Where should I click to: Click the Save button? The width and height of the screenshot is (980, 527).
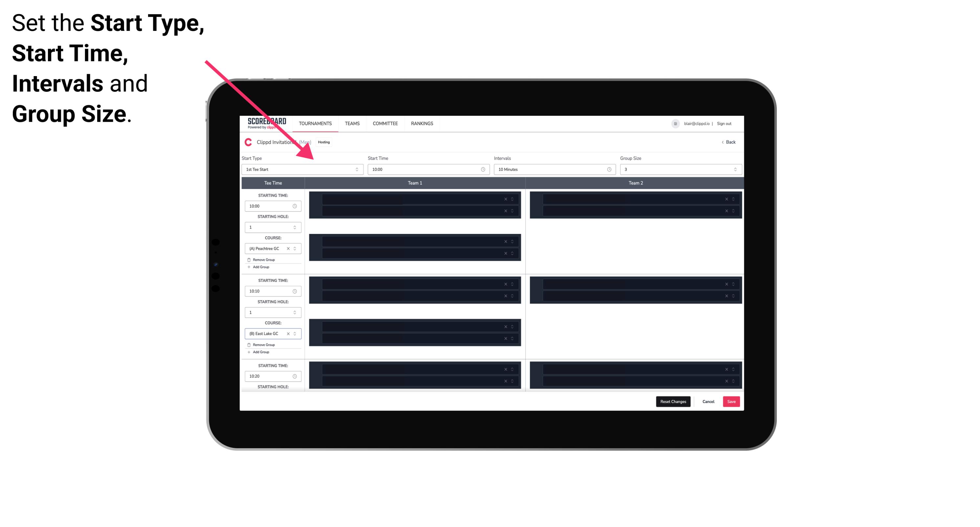point(731,402)
